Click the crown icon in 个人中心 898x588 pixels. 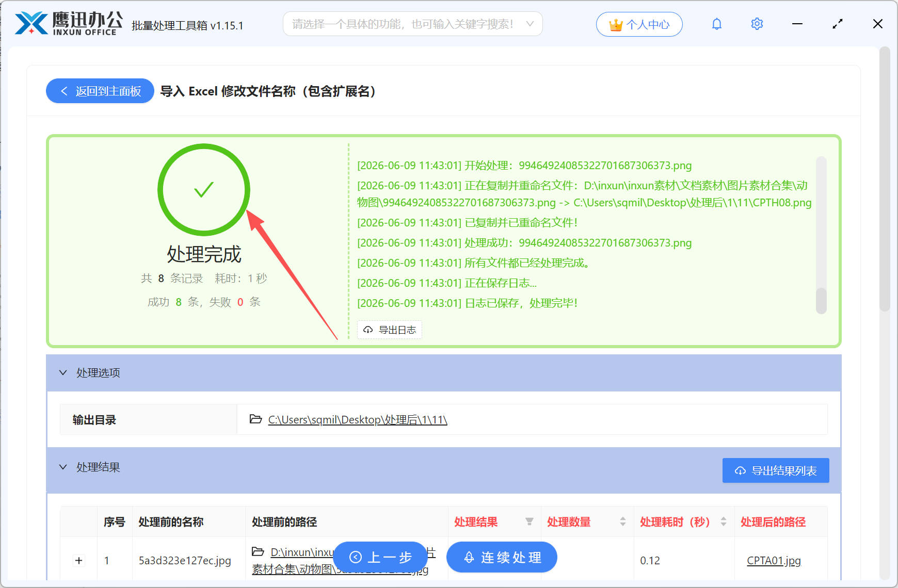pyautogui.click(x=616, y=25)
